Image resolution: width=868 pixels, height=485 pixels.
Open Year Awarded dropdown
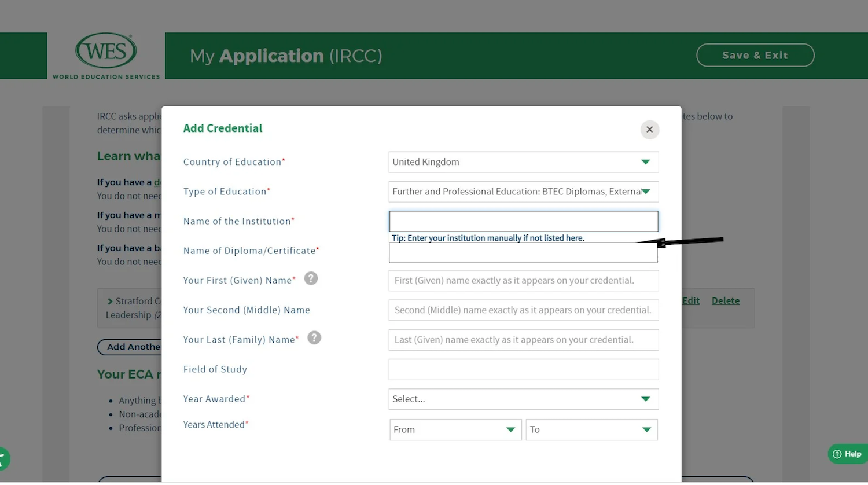point(524,399)
